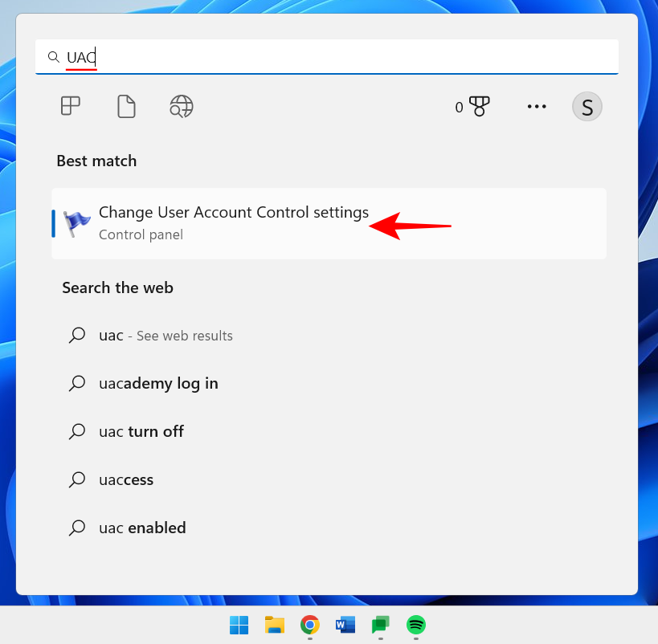Switch search to Web results
The image size is (658, 644).
(x=181, y=106)
